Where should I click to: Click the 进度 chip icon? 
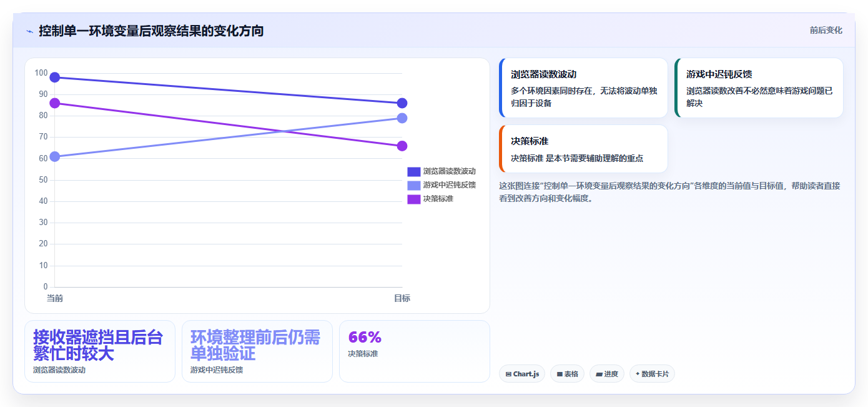tap(599, 374)
